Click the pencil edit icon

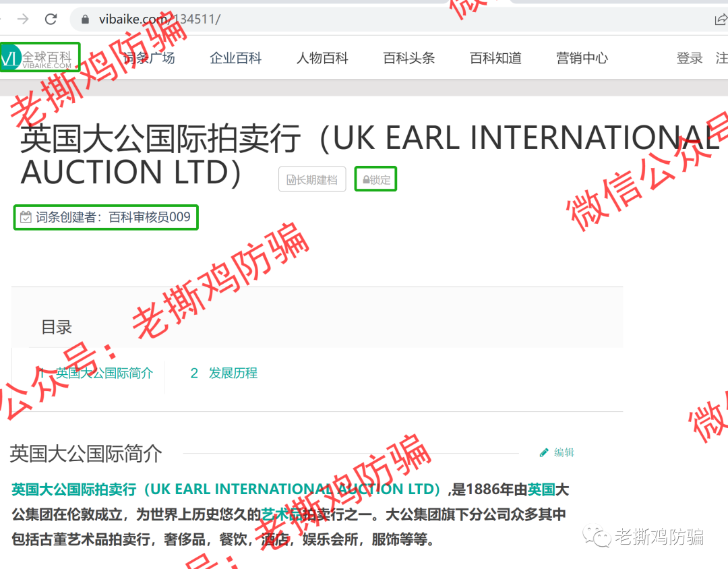[x=544, y=452]
